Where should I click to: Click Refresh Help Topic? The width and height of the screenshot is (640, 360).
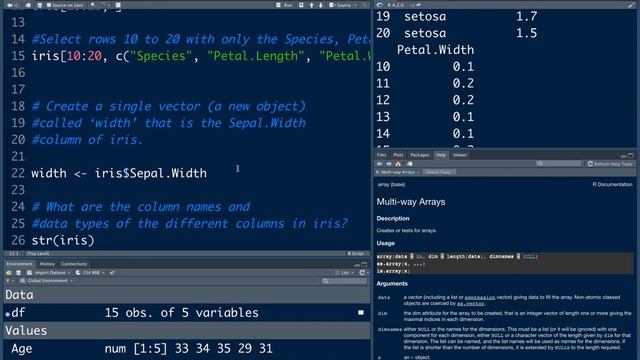pos(610,164)
